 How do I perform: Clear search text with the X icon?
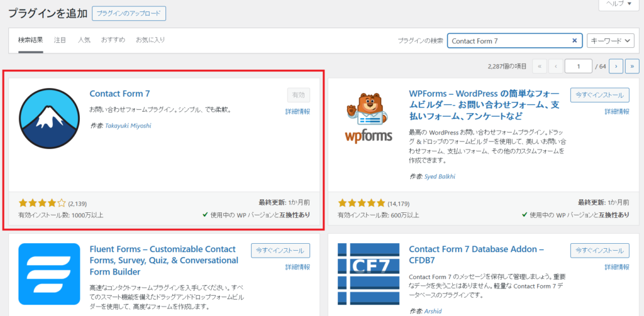coord(574,41)
